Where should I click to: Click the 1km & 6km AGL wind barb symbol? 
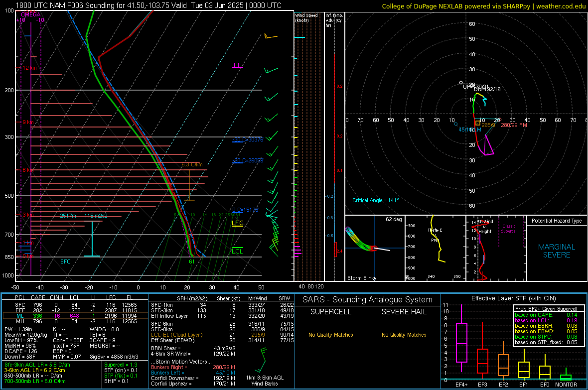click(263, 360)
